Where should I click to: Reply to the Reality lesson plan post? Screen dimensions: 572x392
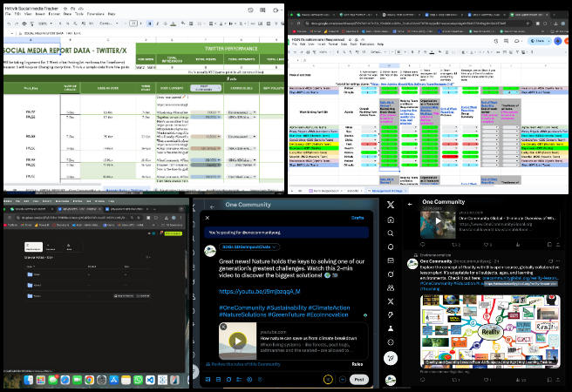pyautogui.click(x=423, y=379)
